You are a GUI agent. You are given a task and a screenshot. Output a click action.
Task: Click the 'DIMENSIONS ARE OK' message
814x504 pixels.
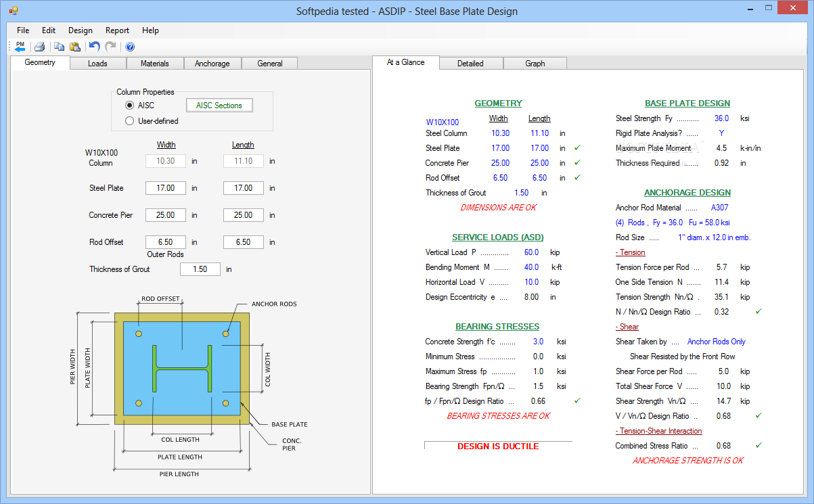(498, 208)
